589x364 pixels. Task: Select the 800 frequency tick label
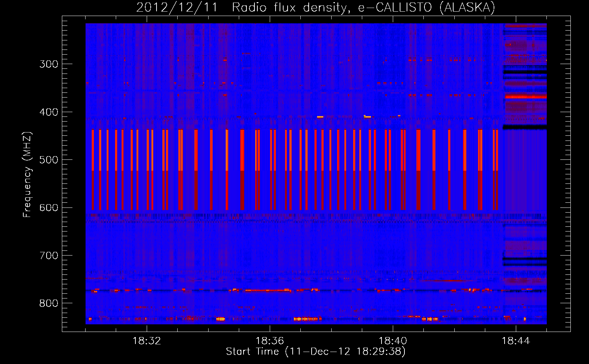point(49,304)
